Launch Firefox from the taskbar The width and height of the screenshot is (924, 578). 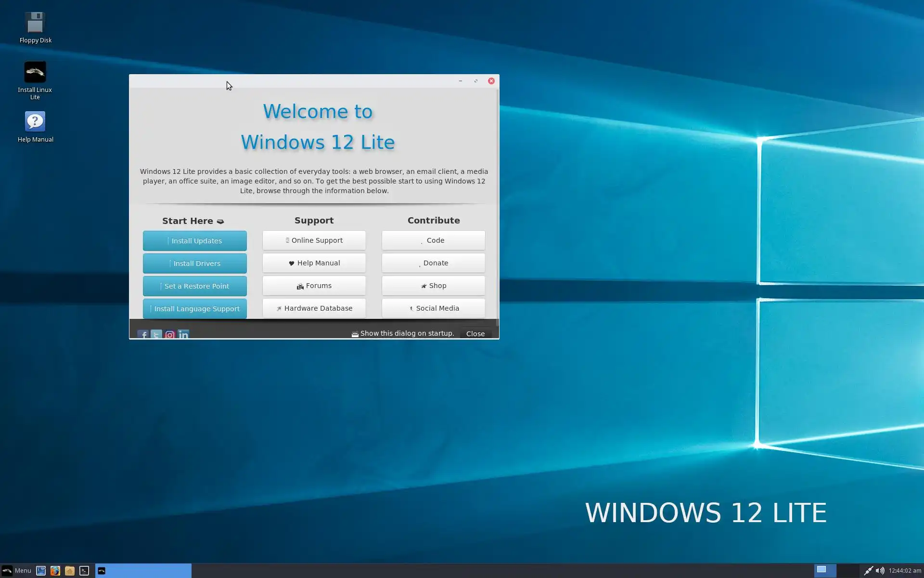pyautogui.click(x=55, y=571)
